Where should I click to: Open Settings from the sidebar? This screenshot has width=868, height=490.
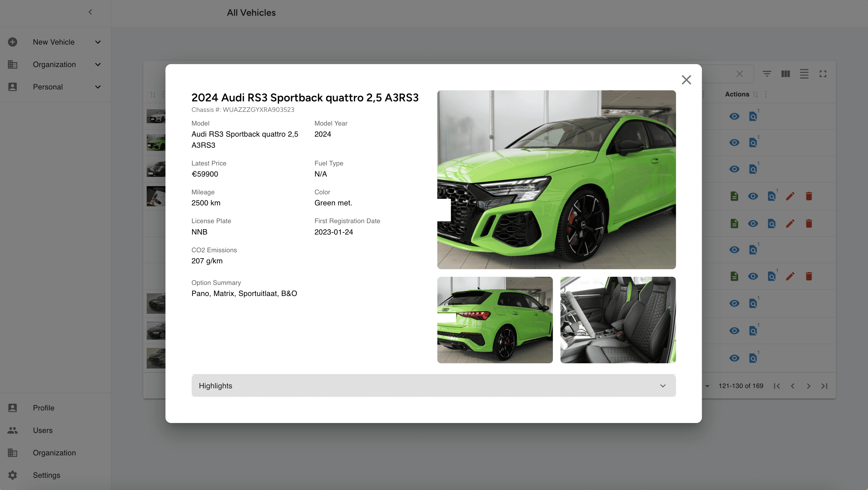[x=47, y=475]
